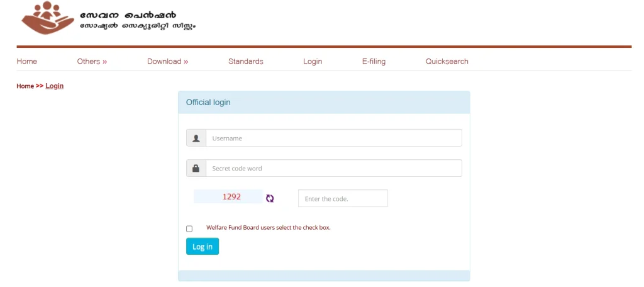Go to the Standards menu page
This screenshot has height=287, width=644.
245,62
